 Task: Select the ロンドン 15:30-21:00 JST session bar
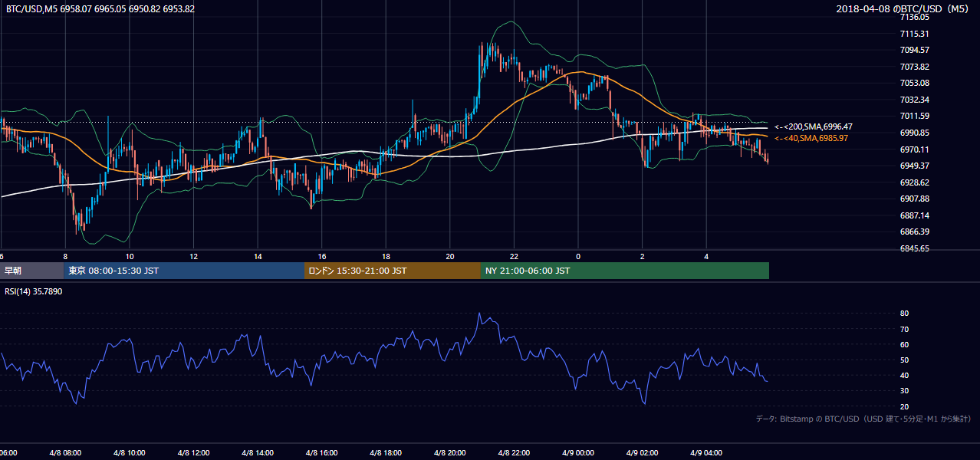pyautogui.click(x=393, y=271)
